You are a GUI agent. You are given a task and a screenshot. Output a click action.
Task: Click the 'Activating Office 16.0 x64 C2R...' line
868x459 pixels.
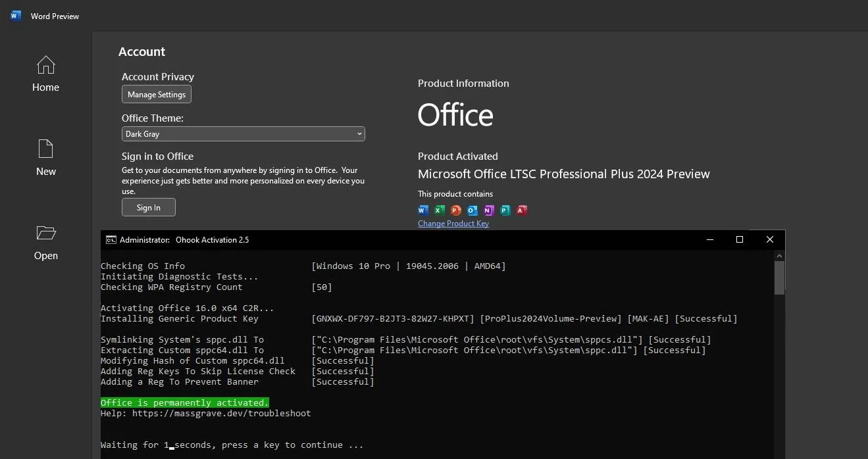188,308
